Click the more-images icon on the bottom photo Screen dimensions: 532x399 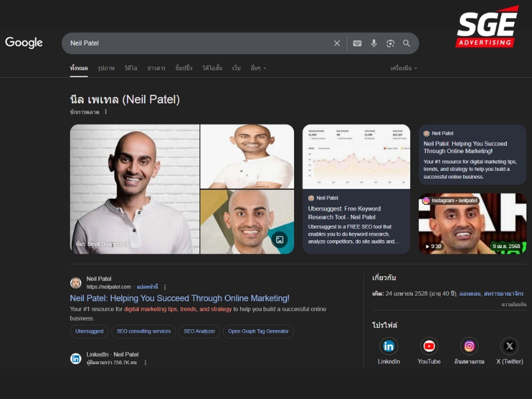coord(279,240)
